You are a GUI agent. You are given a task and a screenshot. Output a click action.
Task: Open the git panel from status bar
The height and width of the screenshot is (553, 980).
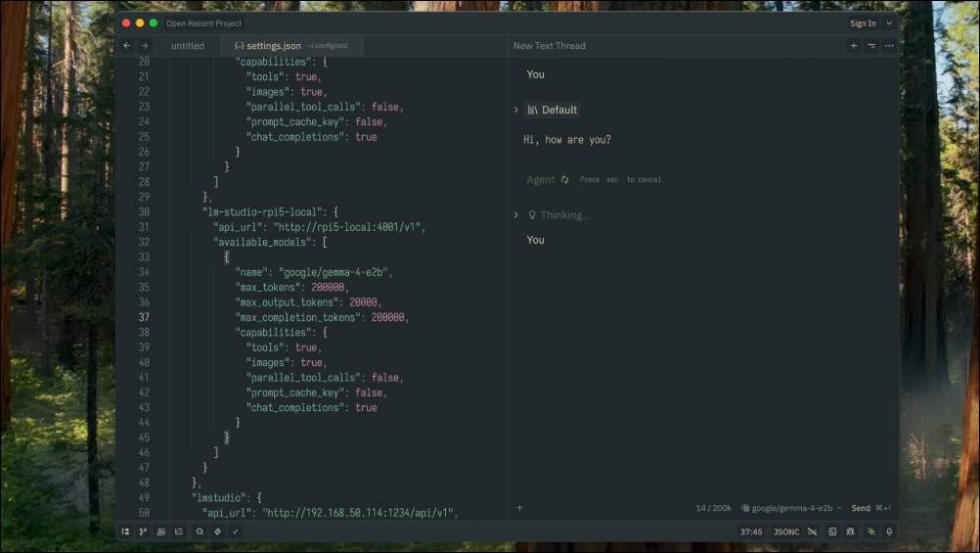tap(143, 531)
